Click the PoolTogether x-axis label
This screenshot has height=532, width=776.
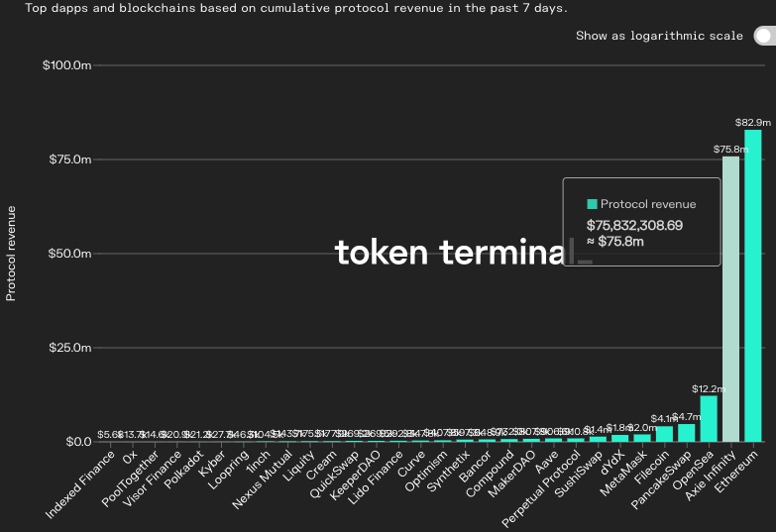point(130,479)
